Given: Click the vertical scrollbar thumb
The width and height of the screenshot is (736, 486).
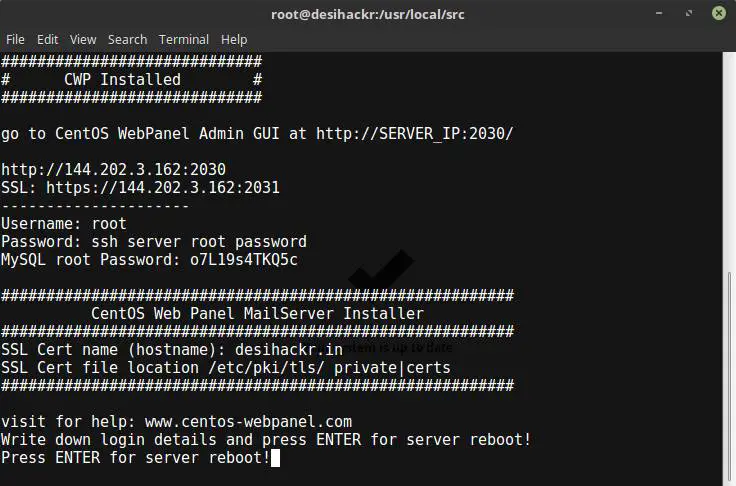Looking at the screenshot, I should tap(729, 378).
